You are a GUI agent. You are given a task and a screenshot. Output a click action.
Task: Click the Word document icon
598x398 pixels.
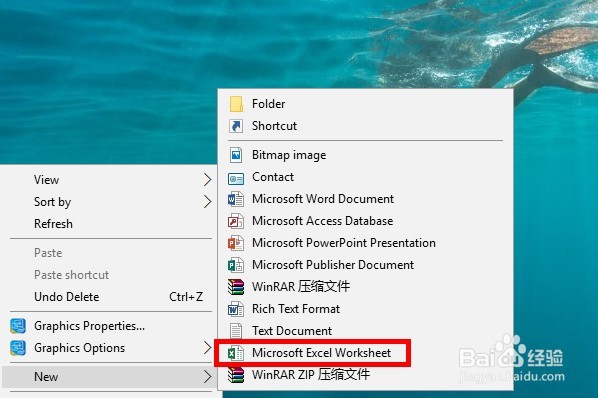coord(236,199)
